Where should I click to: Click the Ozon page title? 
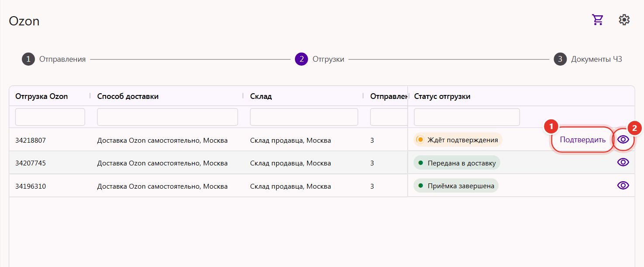(x=24, y=21)
